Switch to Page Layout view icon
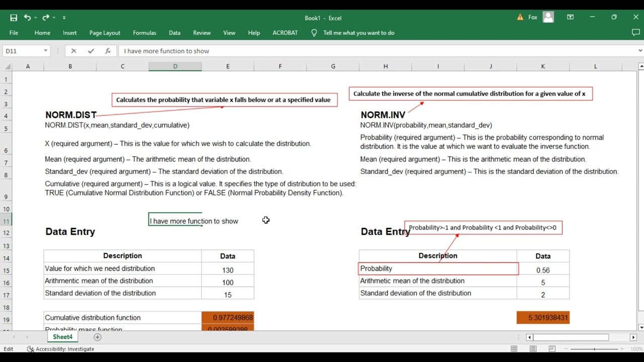The width and height of the screenshot is (644, 362). point(533,349)
